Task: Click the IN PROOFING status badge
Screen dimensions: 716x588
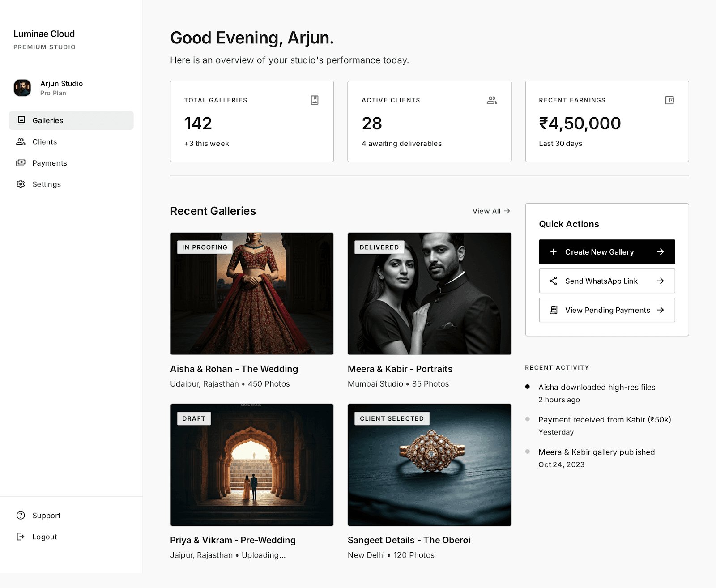Action: pyautogui.click(x=205, y=247)
